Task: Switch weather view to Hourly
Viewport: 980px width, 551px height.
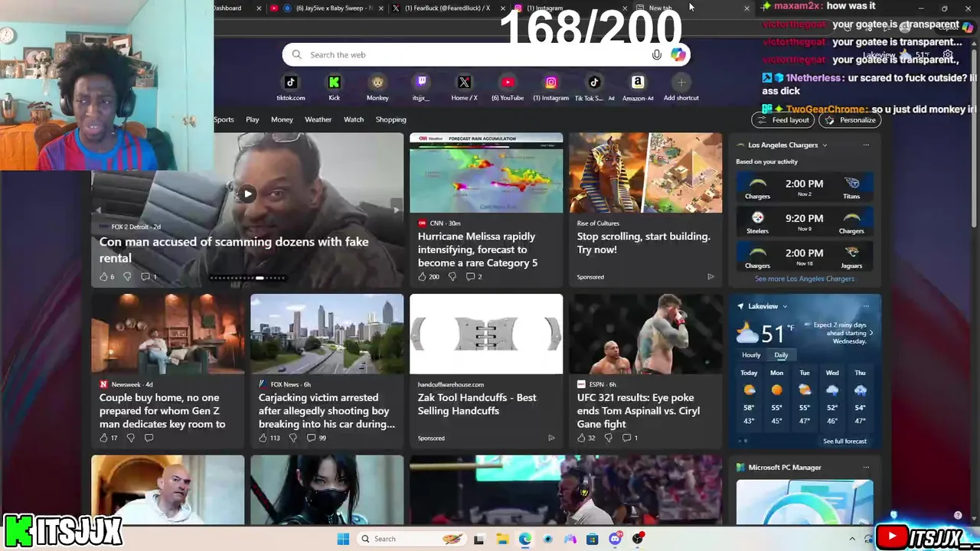Action: [751, 355]
